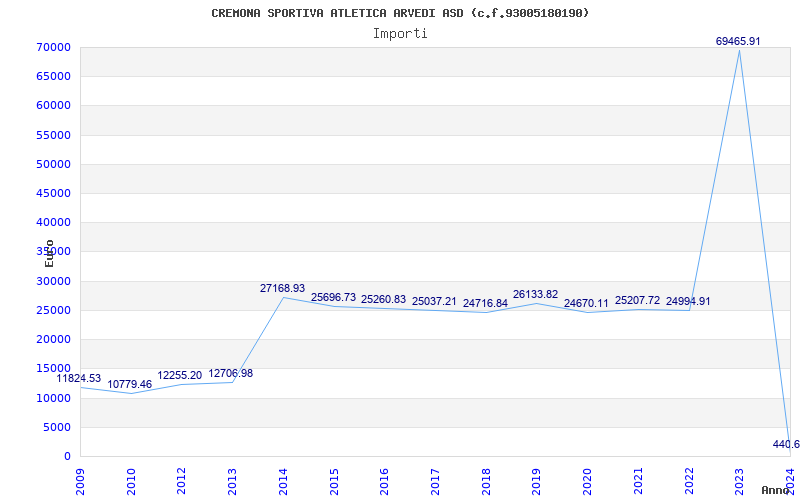The height and width of the screenshot is (500, 800).
Task: Click the 2012 year axis label
Action: pos(182,481)
